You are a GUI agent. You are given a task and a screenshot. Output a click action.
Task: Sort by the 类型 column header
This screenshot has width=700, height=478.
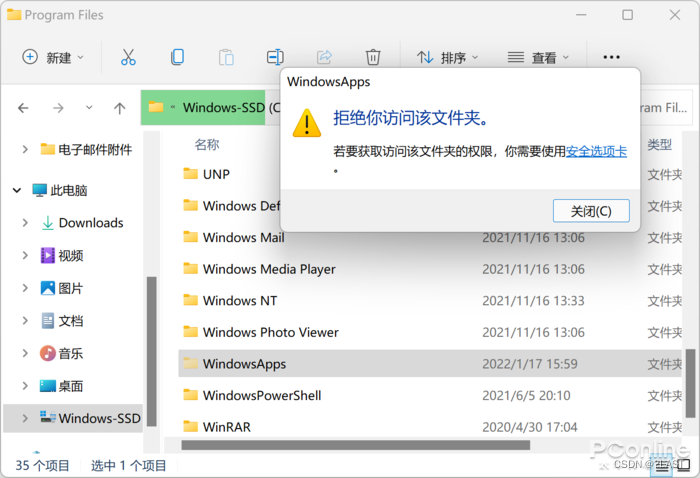[659, 145]
